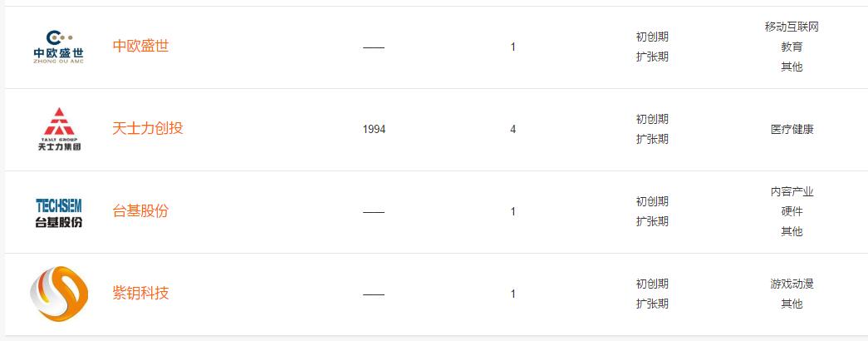Click 游戏动漫 field in 紫钥科技 row

tap(792, 284)
